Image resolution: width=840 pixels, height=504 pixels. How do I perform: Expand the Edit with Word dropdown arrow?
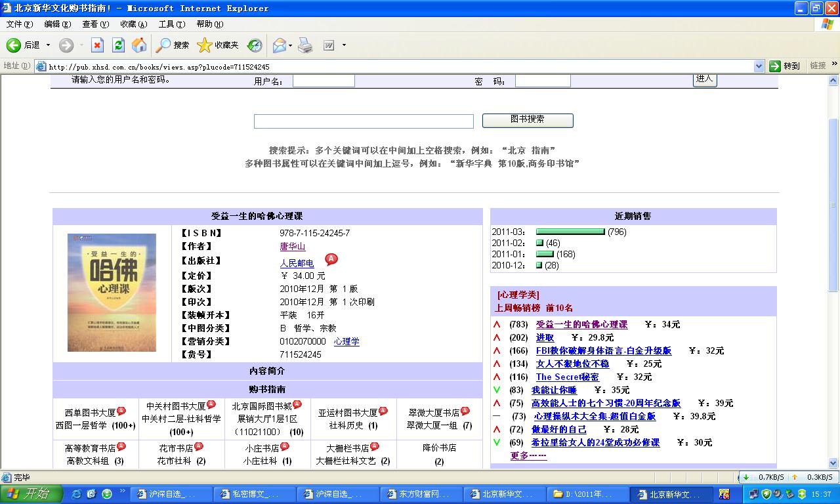pyautogui.click(x=344, y=45)
